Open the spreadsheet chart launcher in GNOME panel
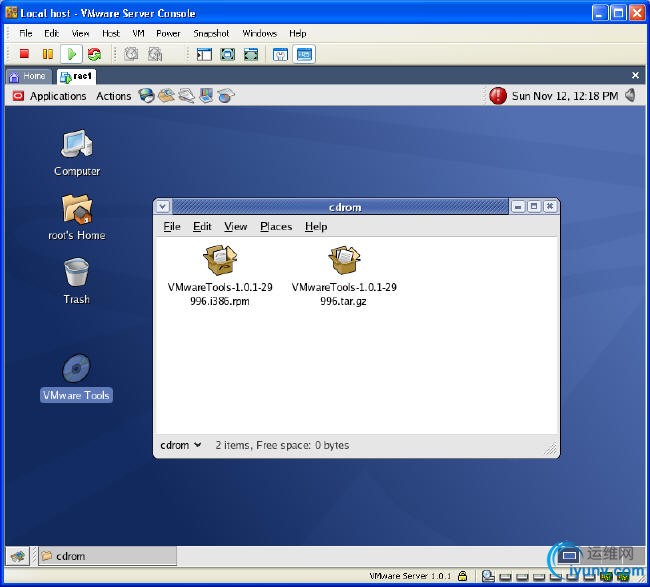The height and width of the screenshot is (587, 650). (226, 96)
